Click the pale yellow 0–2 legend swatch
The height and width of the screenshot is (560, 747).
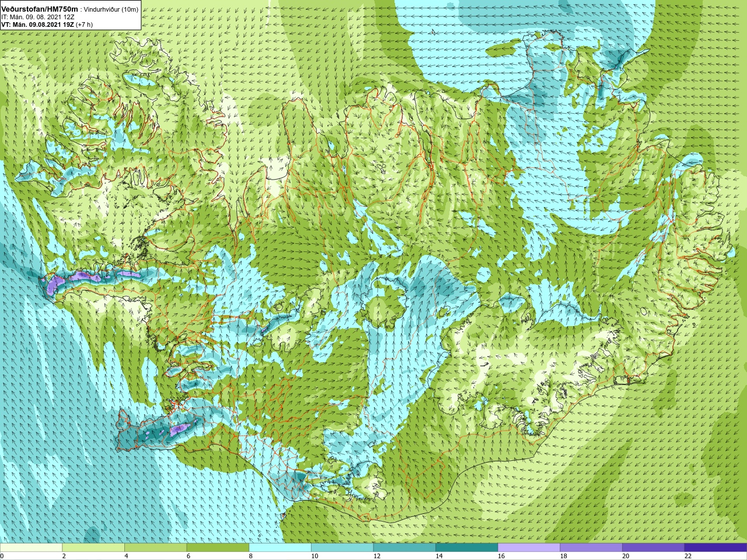tap(31, 548)
